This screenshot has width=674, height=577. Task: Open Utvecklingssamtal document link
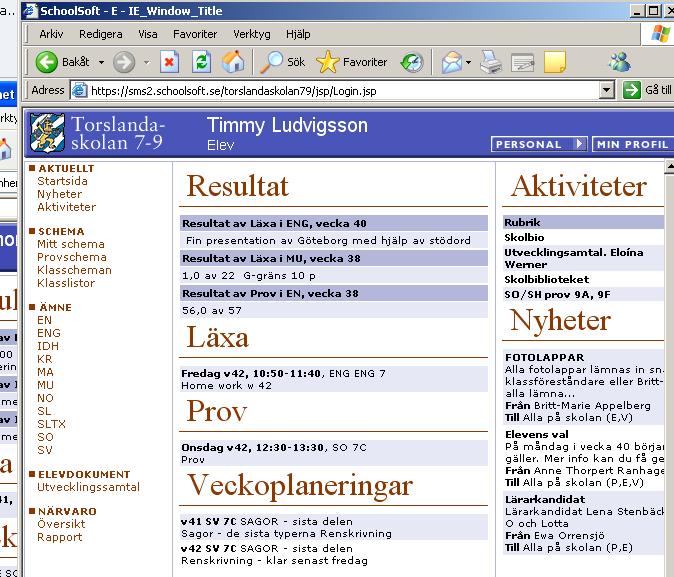88,487
